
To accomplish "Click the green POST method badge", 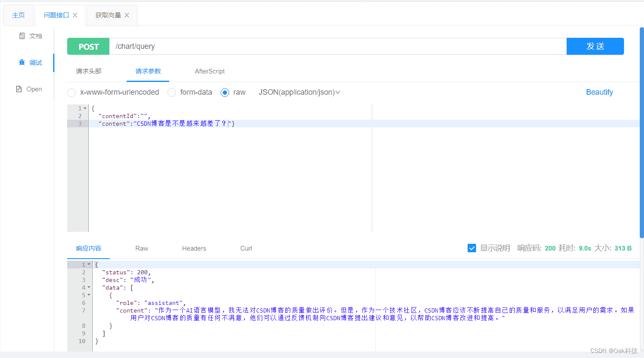I will [88, 46].
